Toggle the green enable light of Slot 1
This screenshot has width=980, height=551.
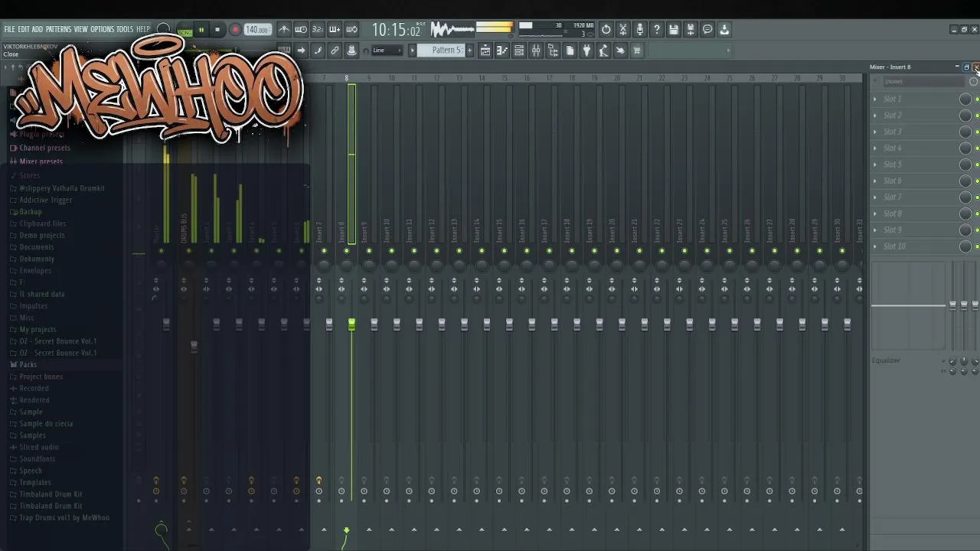(977, 99)
